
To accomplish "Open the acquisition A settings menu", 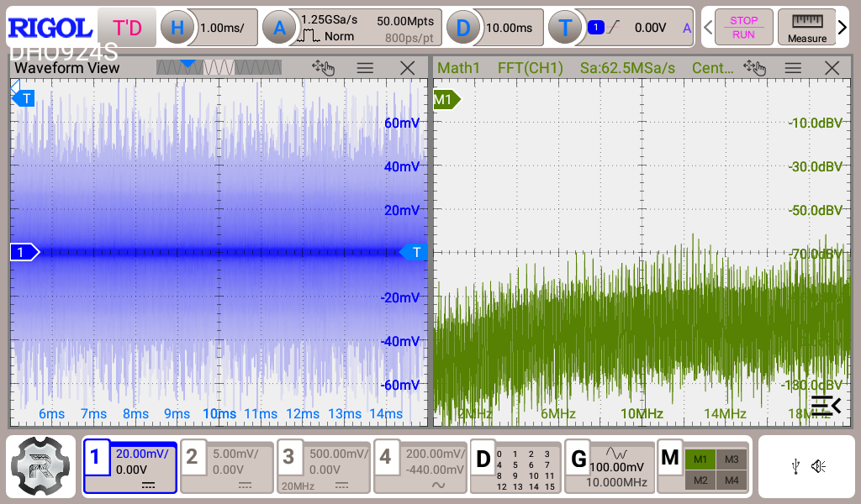I will (x=278, y=28).
